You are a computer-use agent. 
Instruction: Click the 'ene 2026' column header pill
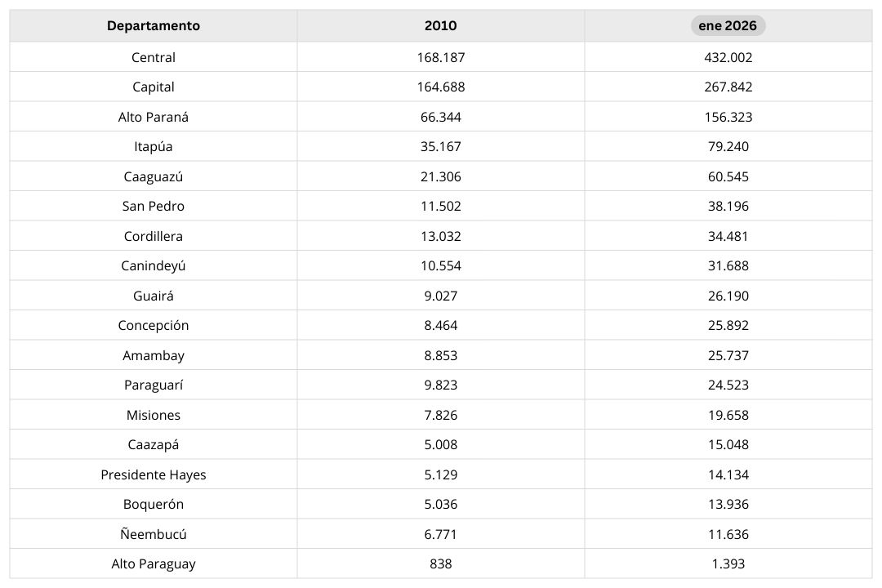(x=728, y=25)
